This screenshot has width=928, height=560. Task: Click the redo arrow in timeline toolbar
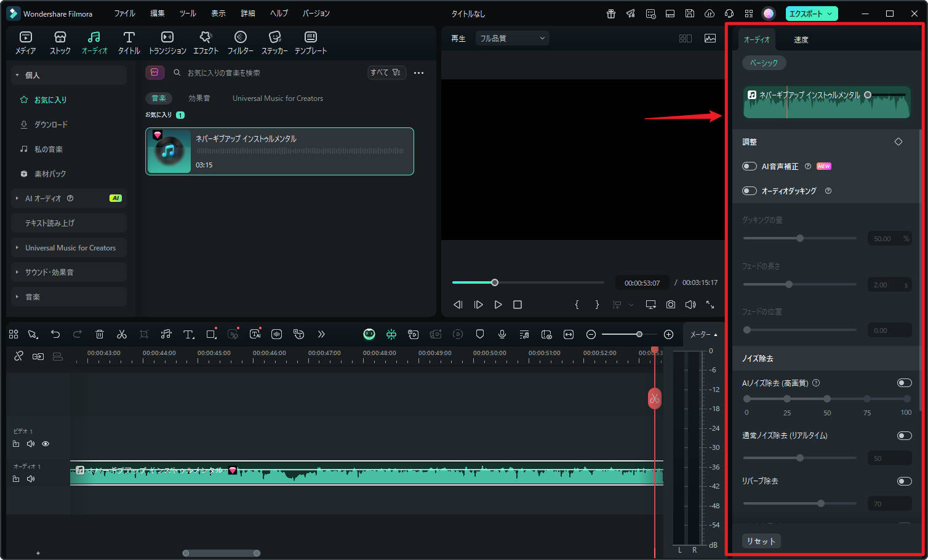[78, 334]
